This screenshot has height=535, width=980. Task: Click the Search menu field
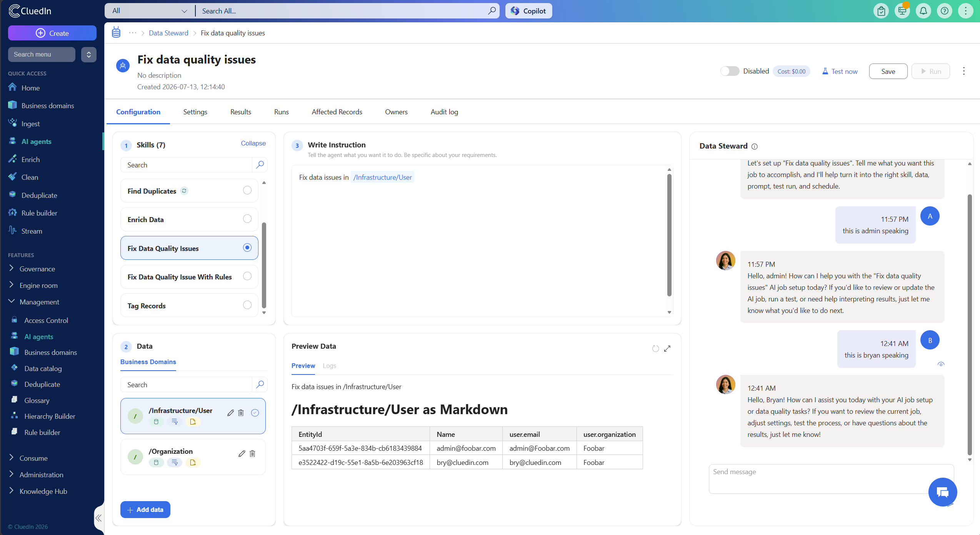pos(42,54)
